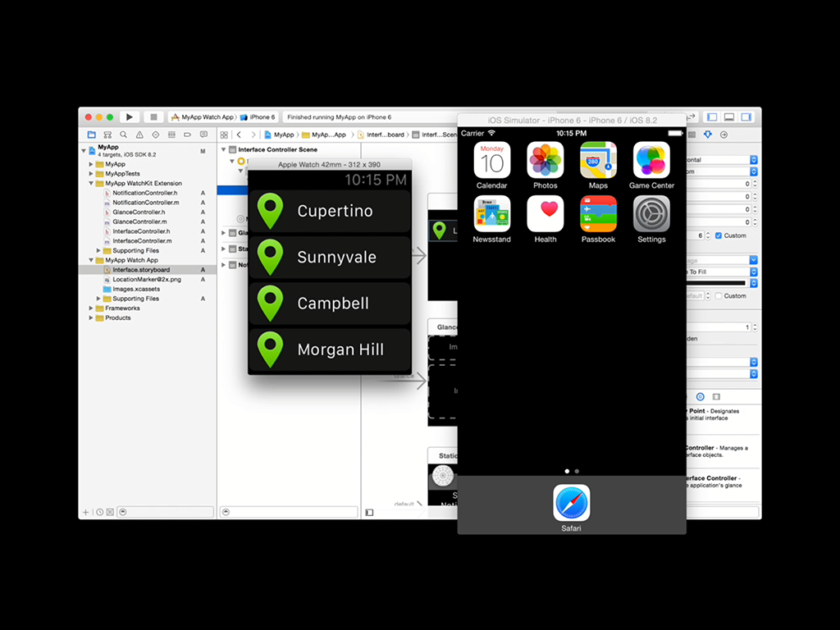This screenshot has width=840, height=630.
Task: Open the Breakpoint navigator
Action: [x=188, y=135]
